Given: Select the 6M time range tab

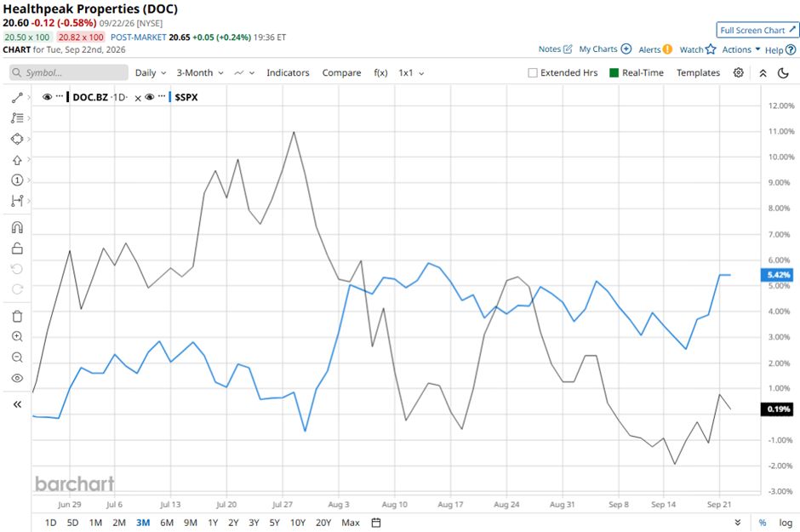Looking at the screenshot, I should [x=167, y=523].
